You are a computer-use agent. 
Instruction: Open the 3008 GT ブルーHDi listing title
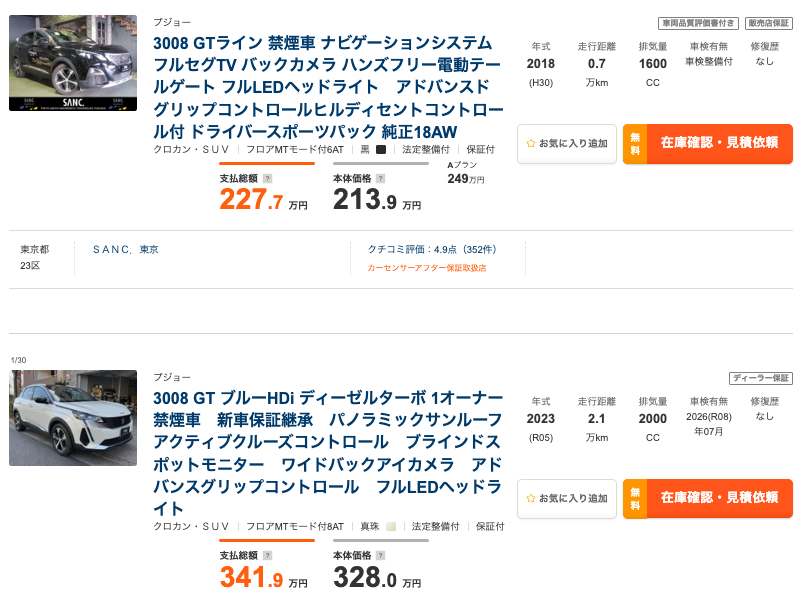pos(328,452)
